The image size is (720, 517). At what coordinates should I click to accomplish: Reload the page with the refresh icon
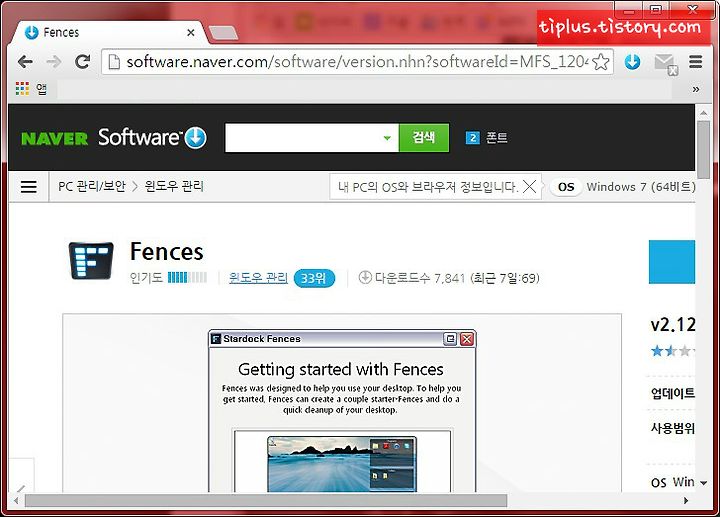83,62
